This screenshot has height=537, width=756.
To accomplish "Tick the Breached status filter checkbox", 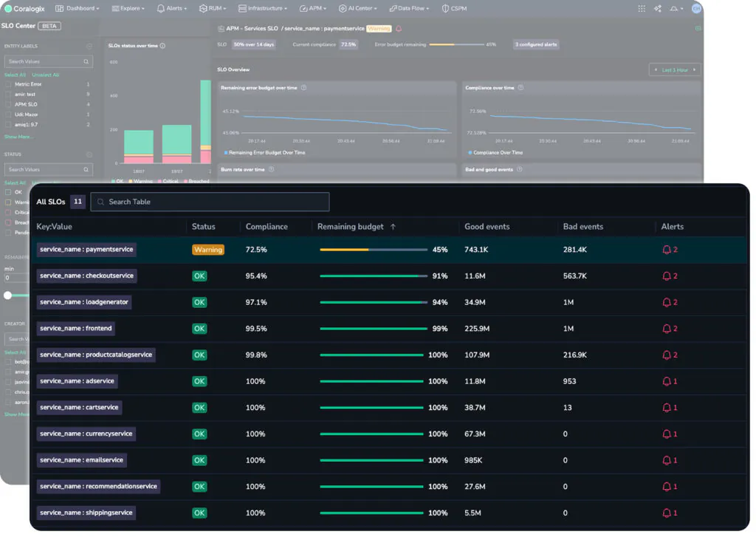I will tap(7, 223).
